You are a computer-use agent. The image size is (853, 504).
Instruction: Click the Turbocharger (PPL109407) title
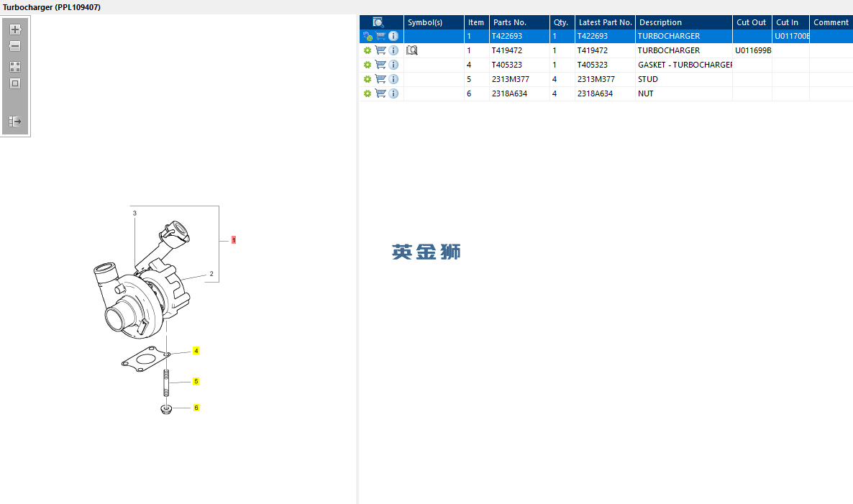(x=52, y=7)
